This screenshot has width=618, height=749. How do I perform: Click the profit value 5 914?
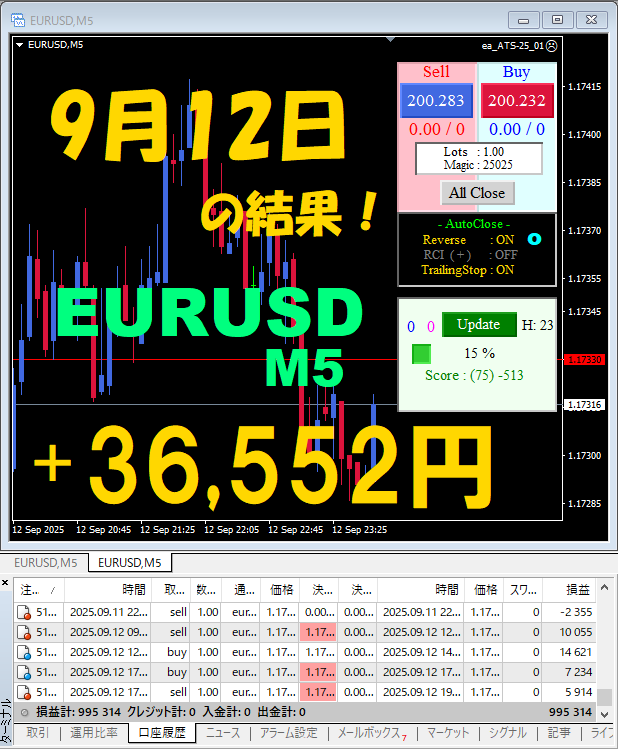point(578,693)
